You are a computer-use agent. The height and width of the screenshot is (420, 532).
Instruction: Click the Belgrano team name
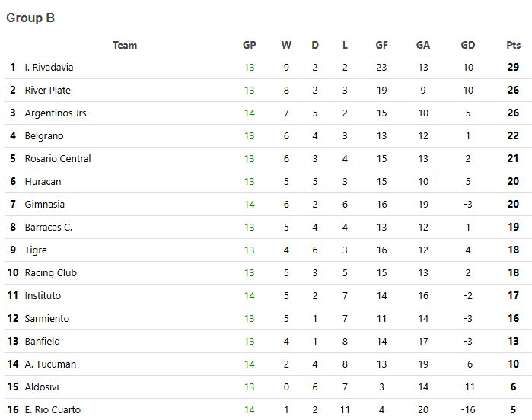44,136
